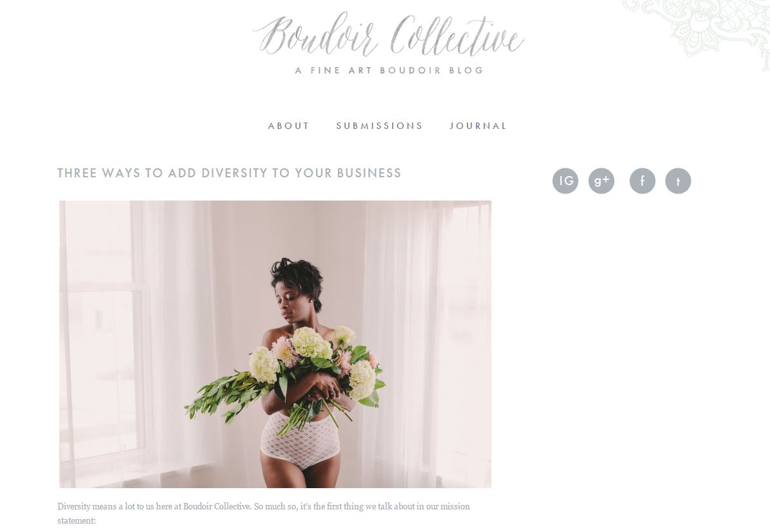This screenshot has height=532, width=770.
Task: Open the Instagram IG social icon
Action: coord(565,181)
